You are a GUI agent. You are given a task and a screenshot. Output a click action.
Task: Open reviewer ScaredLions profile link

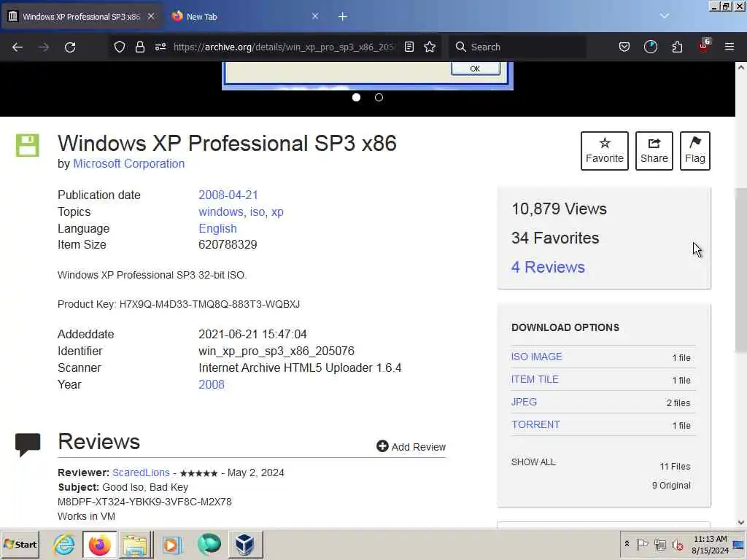[141, 472]
